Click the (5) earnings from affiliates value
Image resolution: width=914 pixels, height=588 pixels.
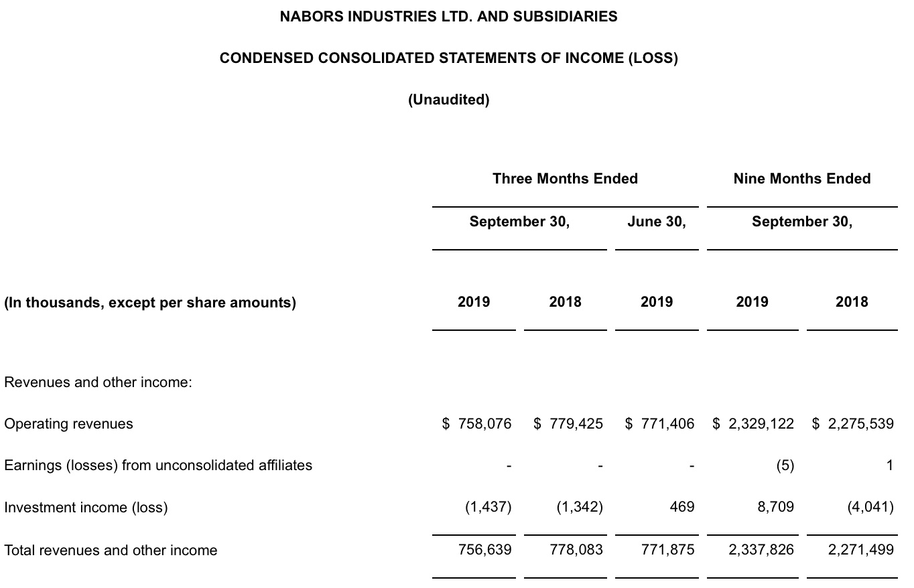coord(785,465)
